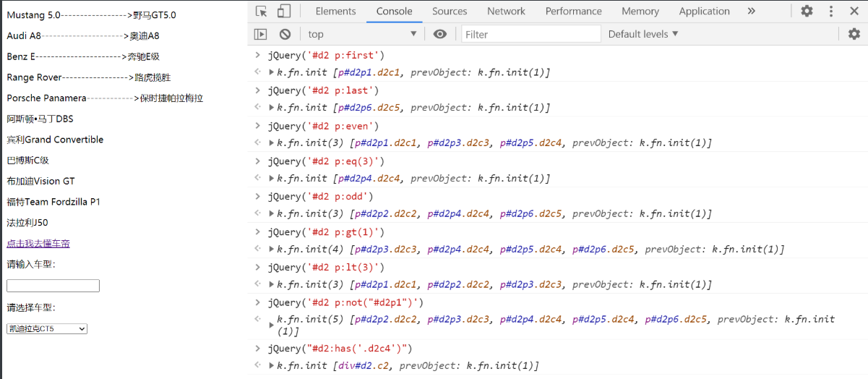Expand the result for '#d2 p:odd'
The image size is (868, 379).
[271, 214]
